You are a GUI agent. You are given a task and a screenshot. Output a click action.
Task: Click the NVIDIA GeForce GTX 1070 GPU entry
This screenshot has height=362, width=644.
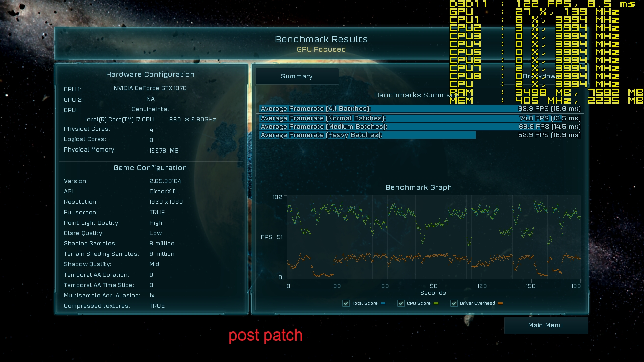pyautogui.click(x=150, y=88)
